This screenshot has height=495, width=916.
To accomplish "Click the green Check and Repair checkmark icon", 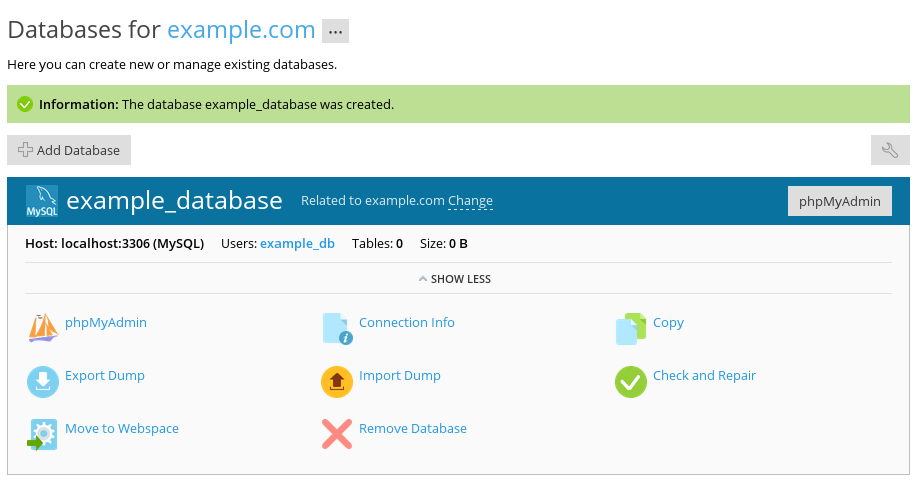I will (631, 382).
